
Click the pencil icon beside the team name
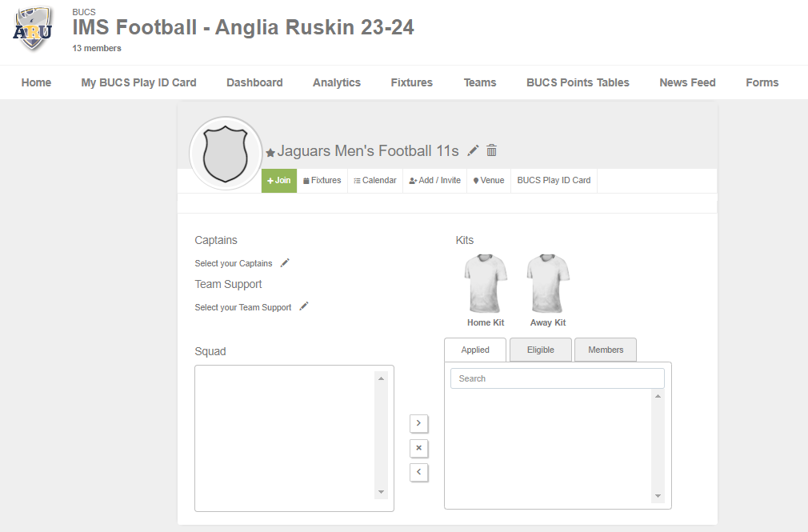[x=473, y=150]
